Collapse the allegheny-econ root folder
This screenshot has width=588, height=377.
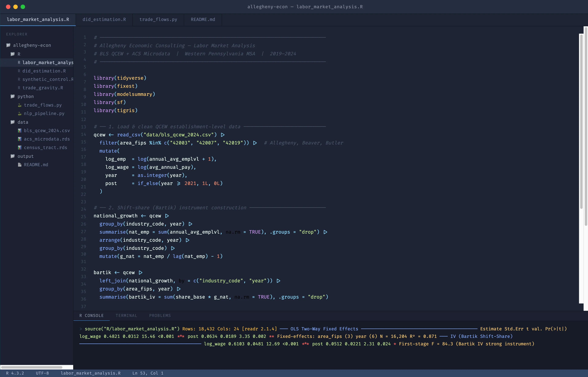click(x=8, y=45)
